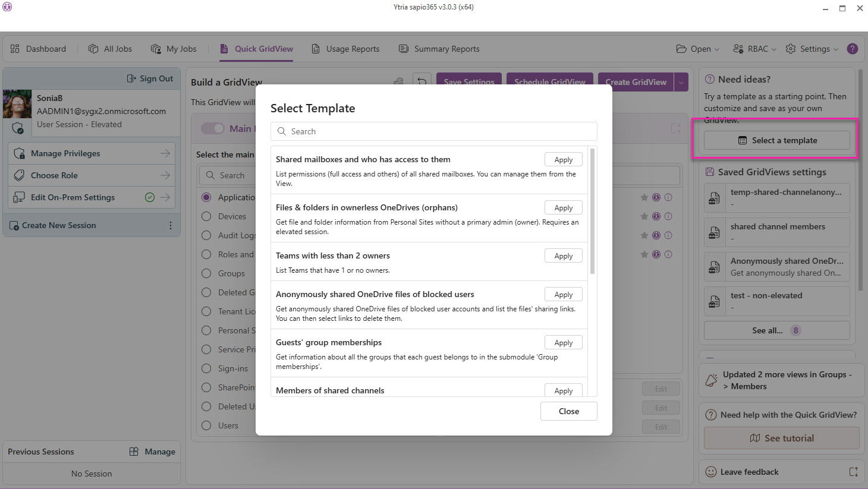
Task: Close the Select Template dialog
Action: pos(568,411)
